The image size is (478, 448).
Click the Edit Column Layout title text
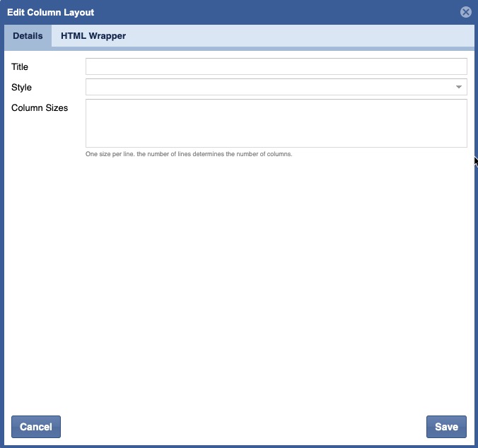point(50,13)
